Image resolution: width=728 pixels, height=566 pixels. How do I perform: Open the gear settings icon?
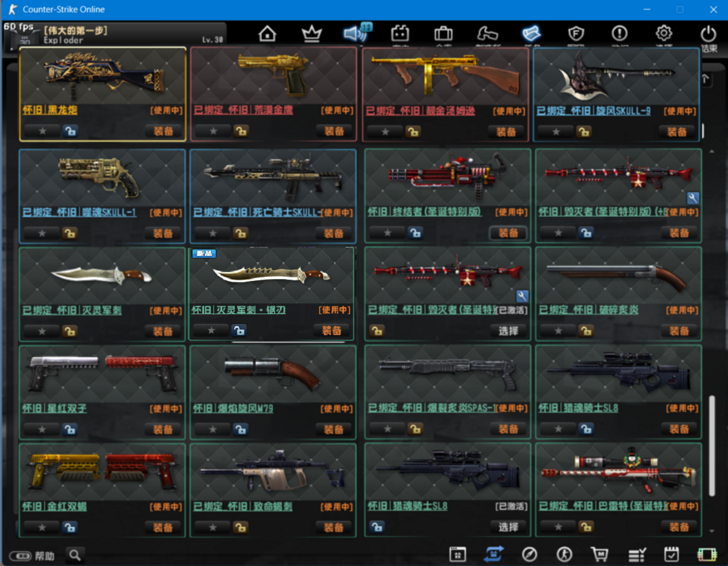(x=664, y=34)
